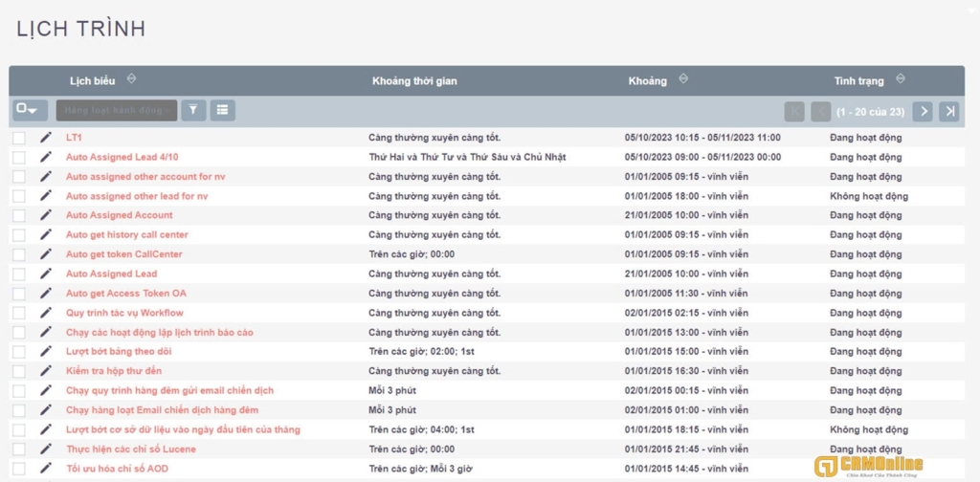980x482 pixels.
Task: Sort the Khoảng column
Action: pyautogui.click(x=683, y=79)
